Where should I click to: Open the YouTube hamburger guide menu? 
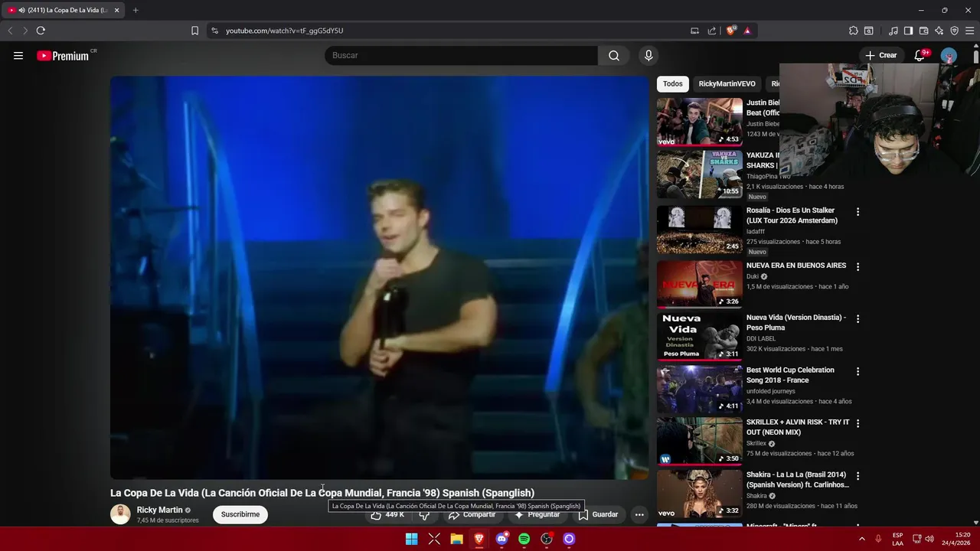[x=18, y=55]
